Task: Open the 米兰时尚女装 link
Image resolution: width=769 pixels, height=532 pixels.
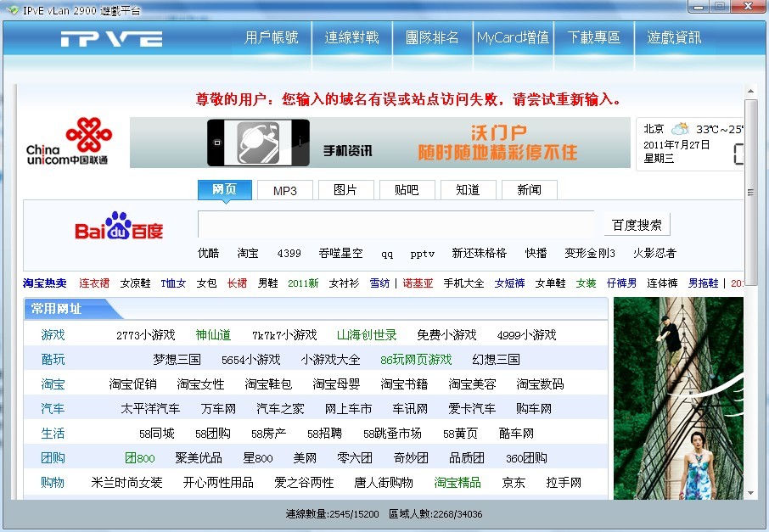Action: 127,483
